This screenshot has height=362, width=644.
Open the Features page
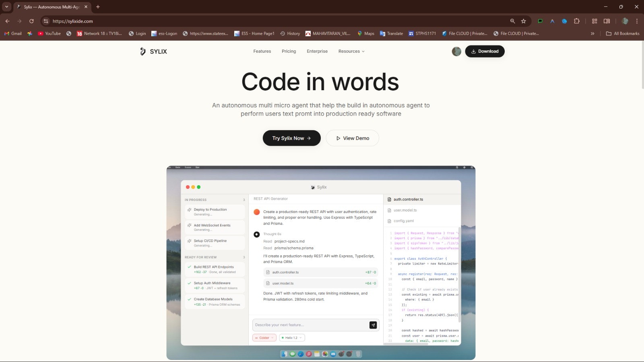[x=262, y=52]
